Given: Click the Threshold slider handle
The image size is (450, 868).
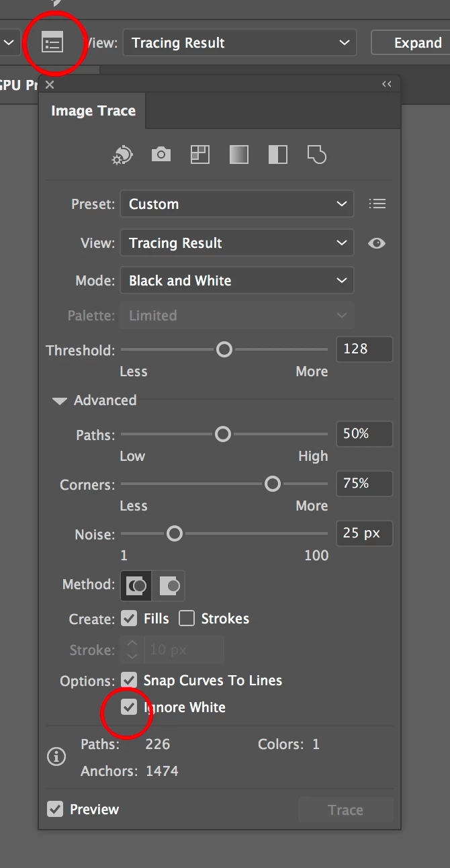Looking at the screenshot, I should (x=224, y=349).
